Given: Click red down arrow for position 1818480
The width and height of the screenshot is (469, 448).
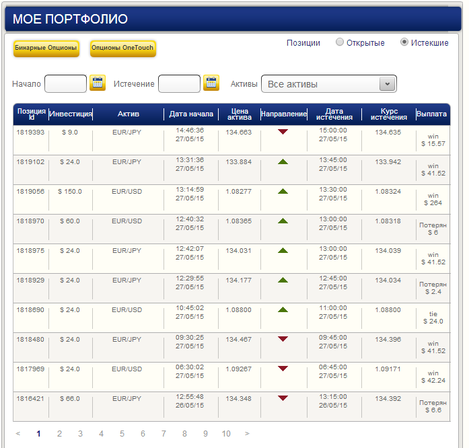Looking at the screenshot, I should pos(283,339).
